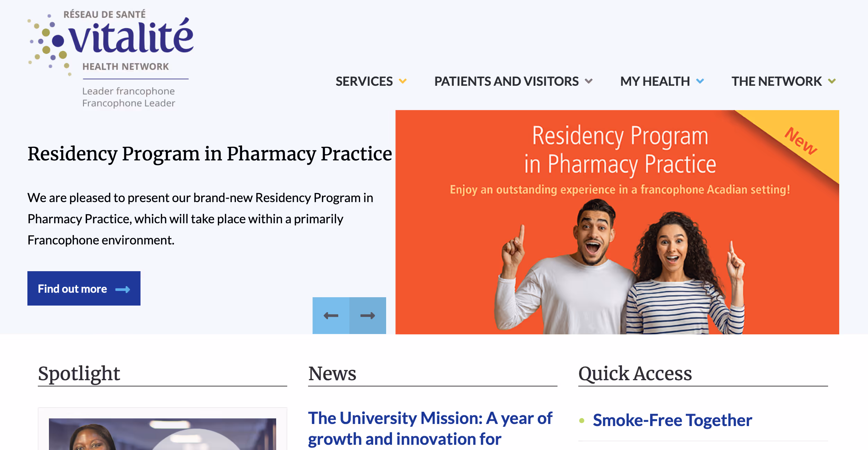Image resolution: width=868 pixels, height=450 pixels.
Task: Click the blue chevron beside My Health
Action: point(700,81)
